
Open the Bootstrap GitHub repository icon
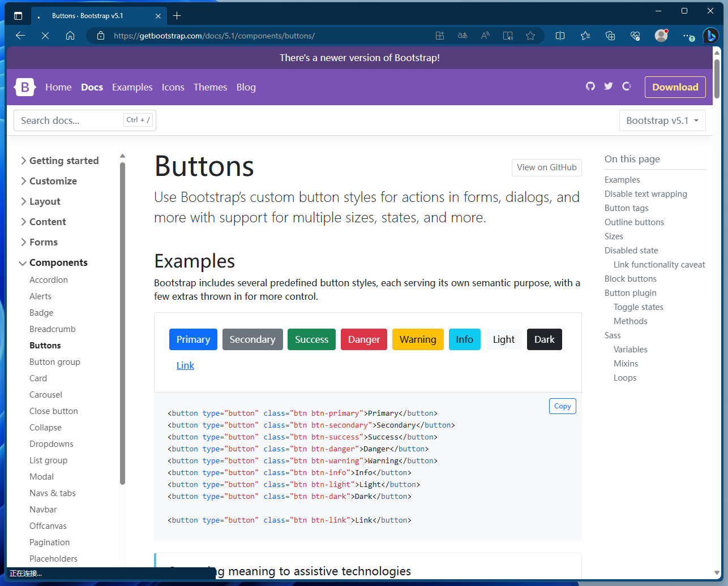(590, 86)
